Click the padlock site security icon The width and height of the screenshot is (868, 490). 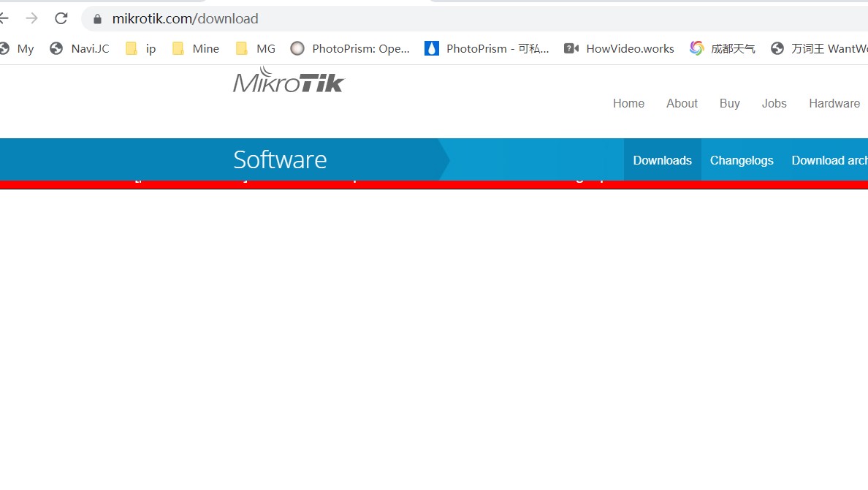(x=97, y=19)
